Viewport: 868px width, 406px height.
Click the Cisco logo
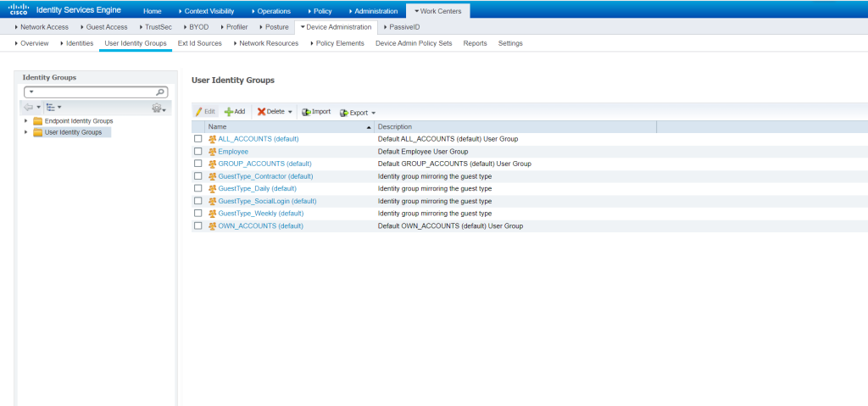(x=19, y=8)
